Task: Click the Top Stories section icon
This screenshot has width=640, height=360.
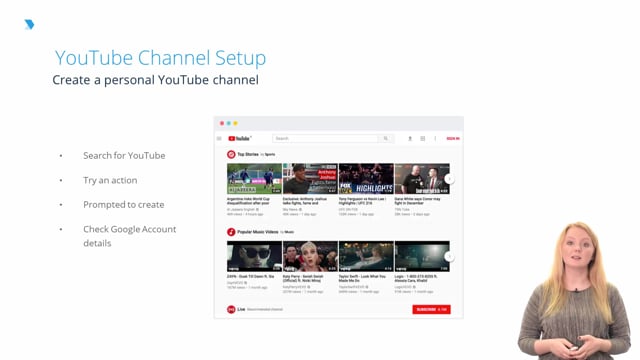Action: click(231, 154)
